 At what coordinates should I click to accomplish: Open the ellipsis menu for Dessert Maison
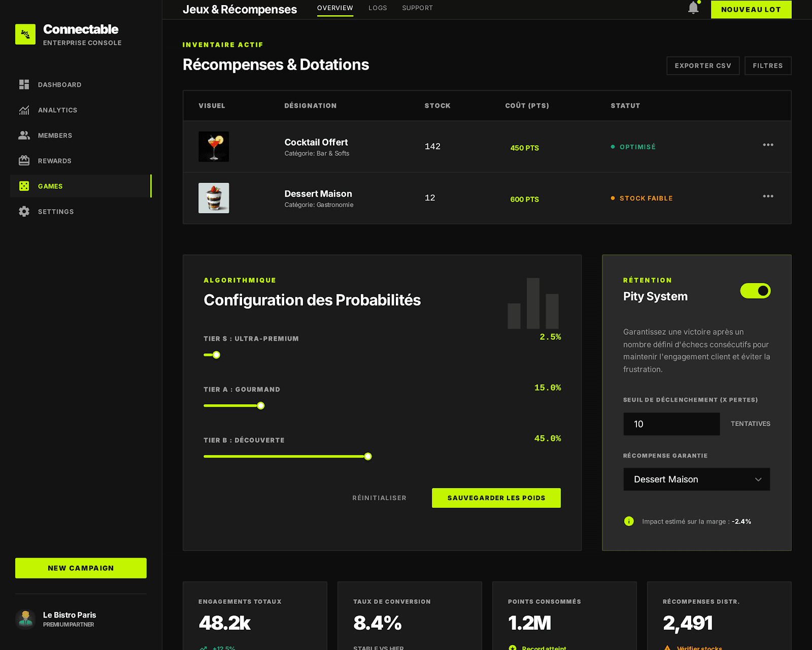pyautogui.click(x=768, y=196)
